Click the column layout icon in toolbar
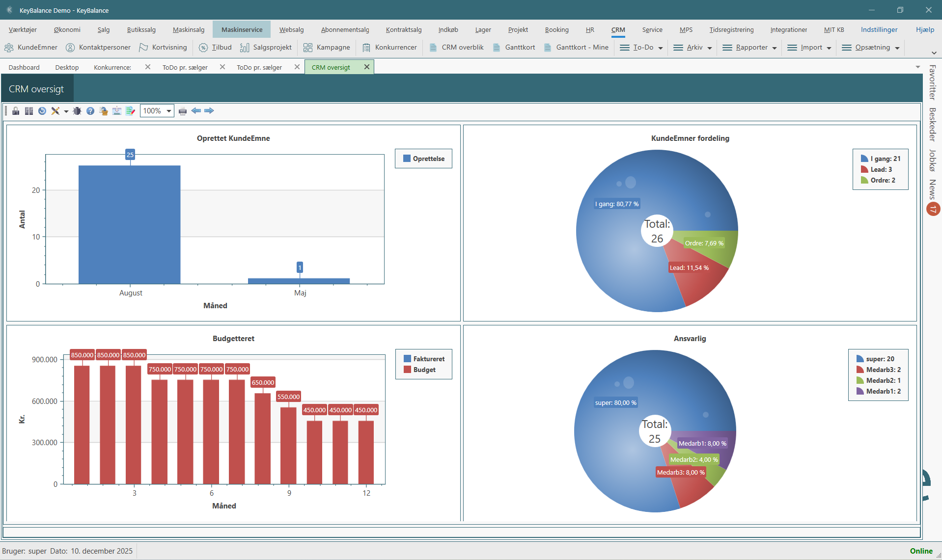Viewport: 942px width, 560px height. (29, 111)
